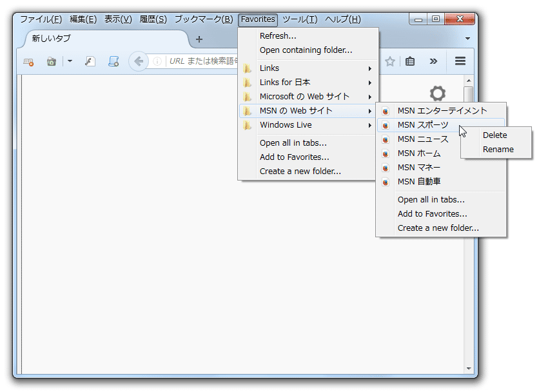Click the MSN の Web サイト folder icon

coord(247,111)
